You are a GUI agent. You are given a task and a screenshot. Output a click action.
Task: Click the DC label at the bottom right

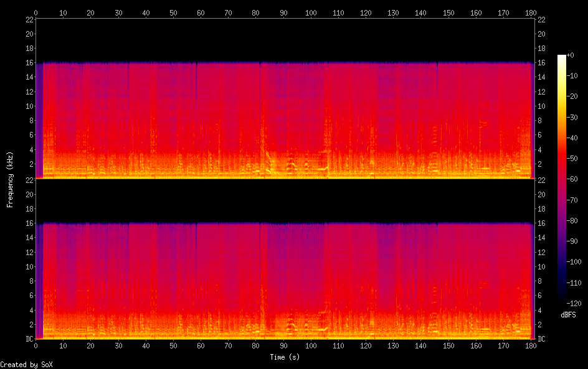(x=541, y=339)
